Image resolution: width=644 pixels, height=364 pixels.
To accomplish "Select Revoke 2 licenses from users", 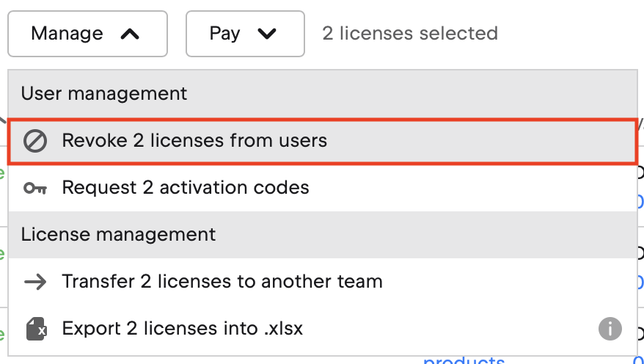I will click(x=194, y=140).
